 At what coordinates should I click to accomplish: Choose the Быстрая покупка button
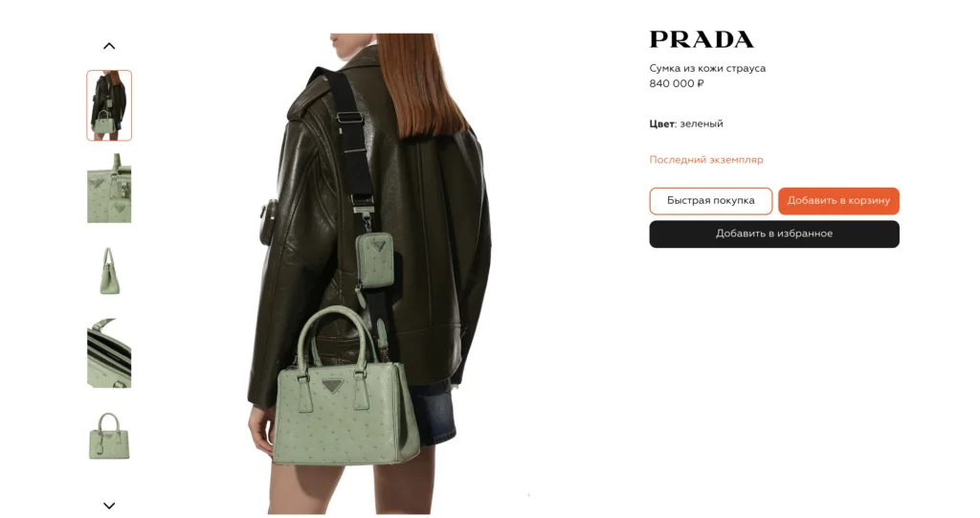[711, 201]
